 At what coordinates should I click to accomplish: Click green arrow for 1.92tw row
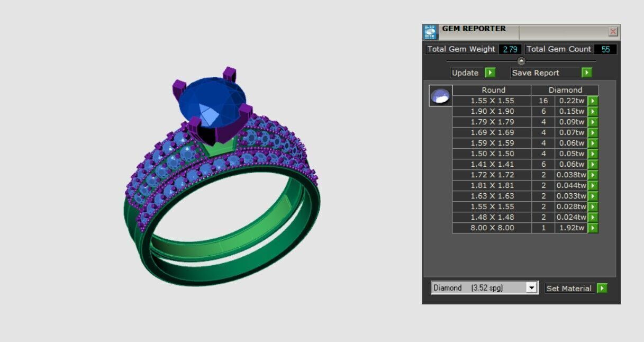tap(593, 228)
